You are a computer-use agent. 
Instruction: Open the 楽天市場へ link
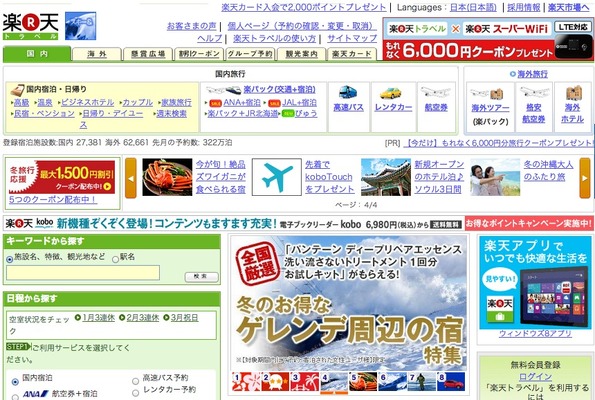[568, 7]
